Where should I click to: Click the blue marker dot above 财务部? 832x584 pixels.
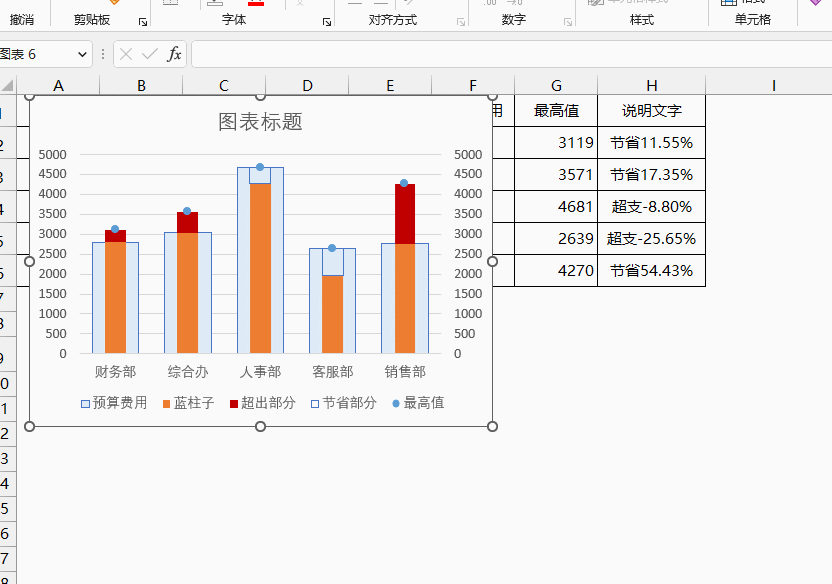(115, 229)
